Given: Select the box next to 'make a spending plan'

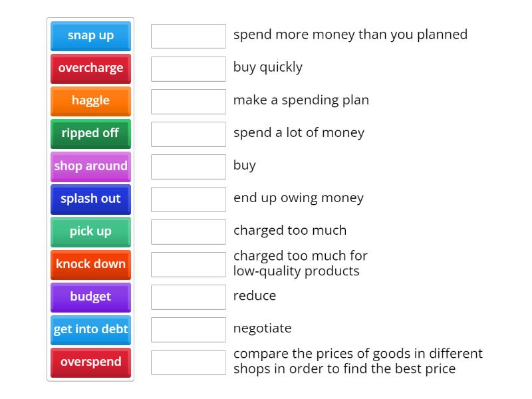Looking at the screenshot, I should tap(188, 101).
